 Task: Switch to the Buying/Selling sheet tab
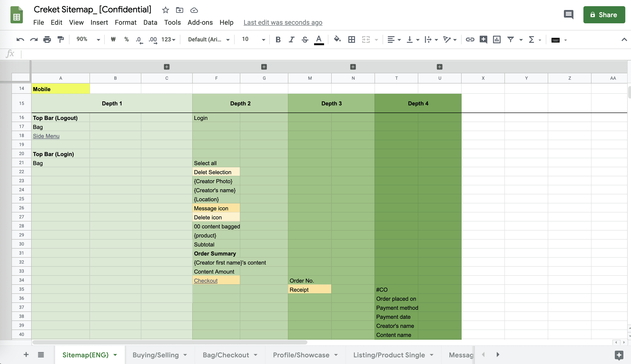(x=160, y=355)
